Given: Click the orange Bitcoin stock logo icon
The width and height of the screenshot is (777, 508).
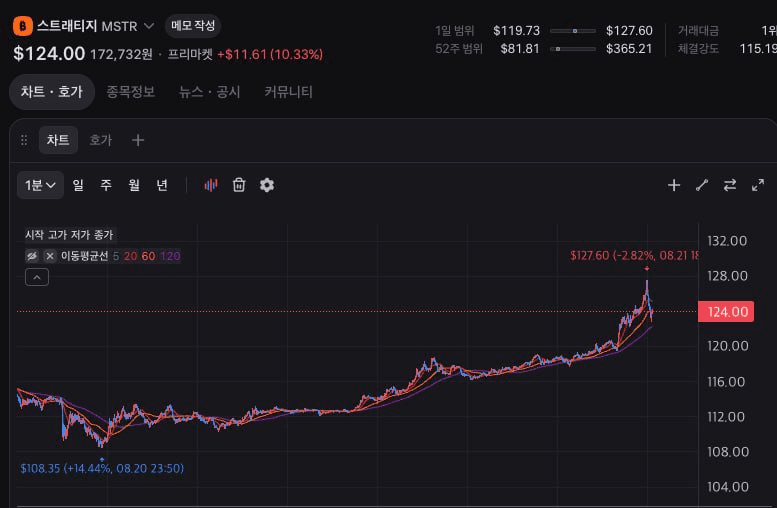Looking at the screenshot, I should [23, 26].
